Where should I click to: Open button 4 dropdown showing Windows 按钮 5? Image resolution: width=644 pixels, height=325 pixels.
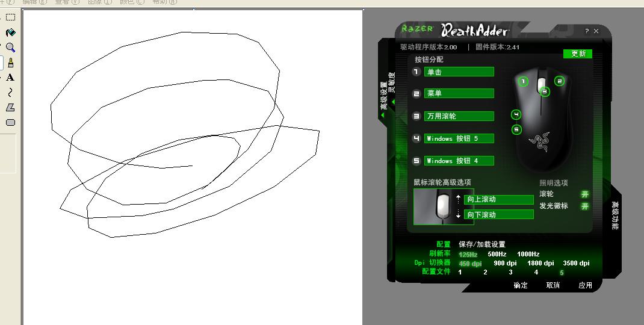[459, 138]
